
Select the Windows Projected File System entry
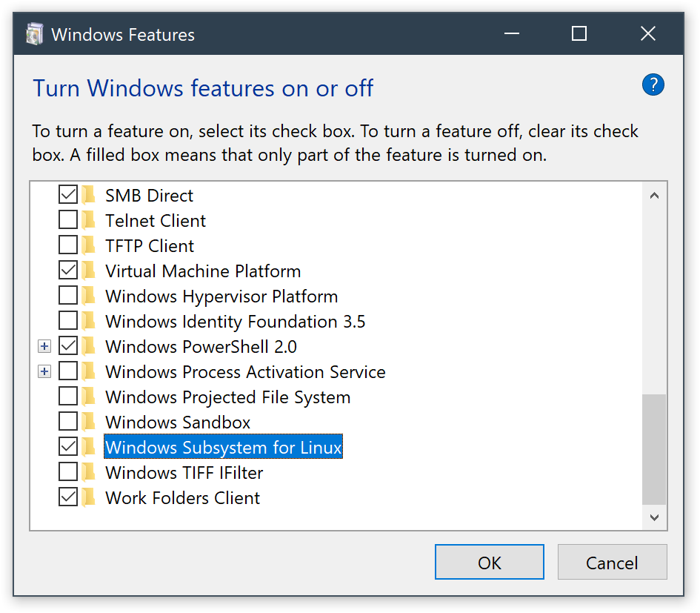point(228,397)
